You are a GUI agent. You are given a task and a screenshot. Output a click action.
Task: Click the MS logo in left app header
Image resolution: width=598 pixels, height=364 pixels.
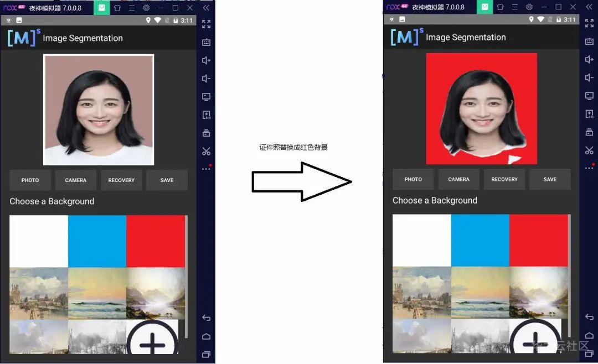coord(24,38)
